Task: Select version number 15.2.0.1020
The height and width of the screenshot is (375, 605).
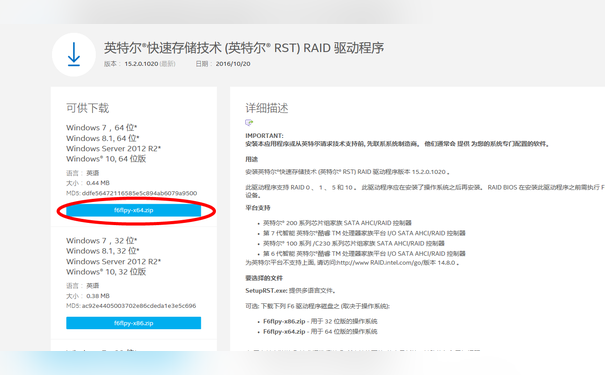Action: [x=141, y=64]
